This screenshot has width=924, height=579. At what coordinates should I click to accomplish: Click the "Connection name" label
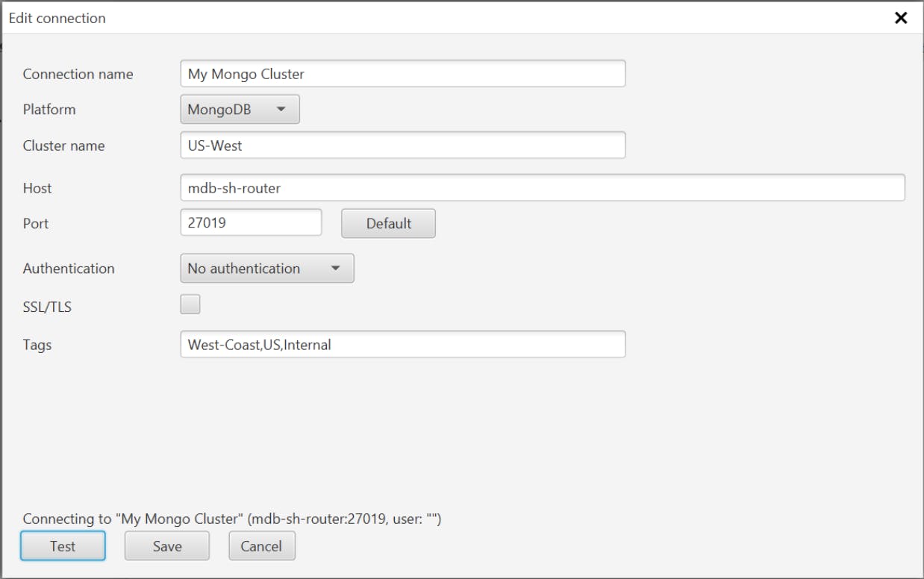[x=78, y=74]
